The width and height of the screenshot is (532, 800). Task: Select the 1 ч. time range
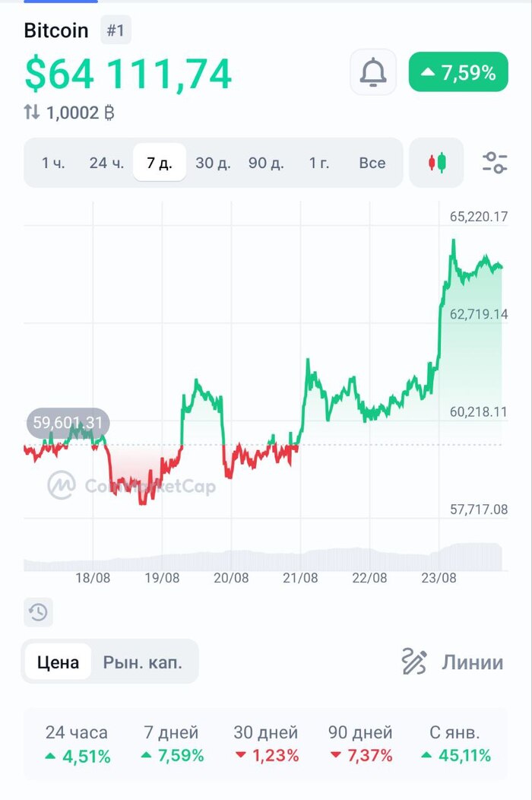click(53, 163)
